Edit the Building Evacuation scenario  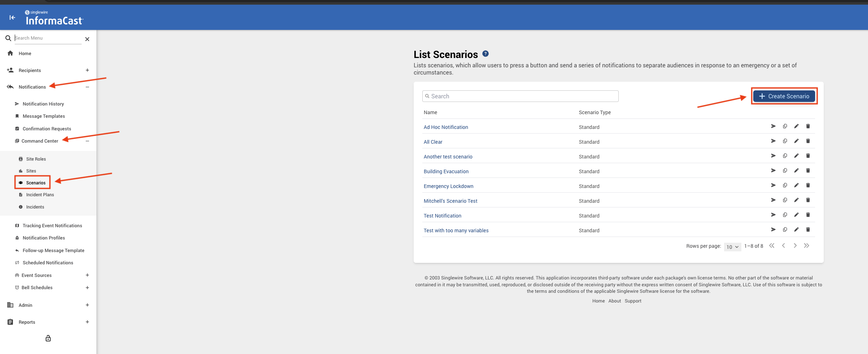point(796,170)
